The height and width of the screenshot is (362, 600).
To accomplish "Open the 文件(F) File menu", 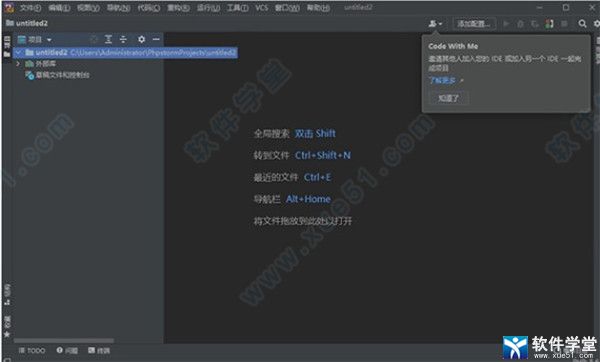I will pos(30,8).
